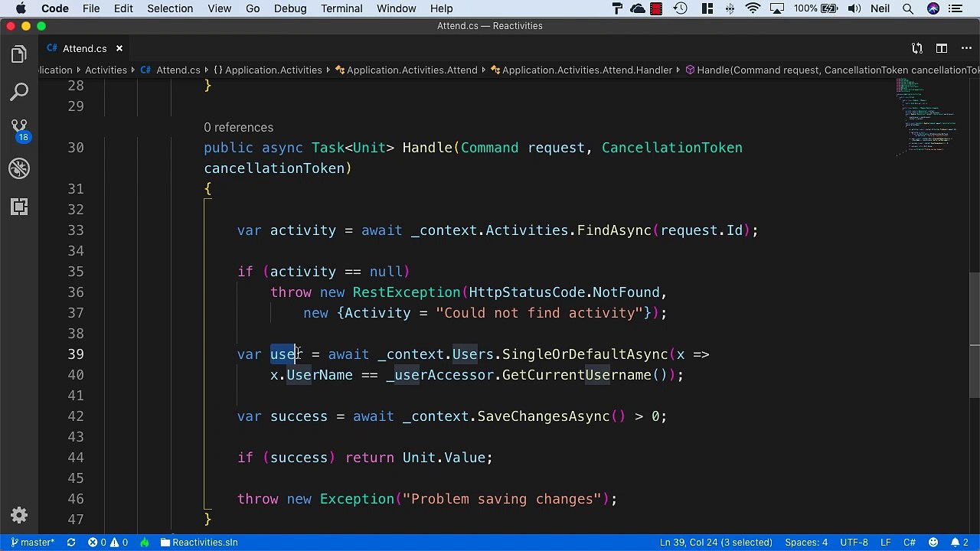Open Time Machine menu bar icon

[681, 8]
